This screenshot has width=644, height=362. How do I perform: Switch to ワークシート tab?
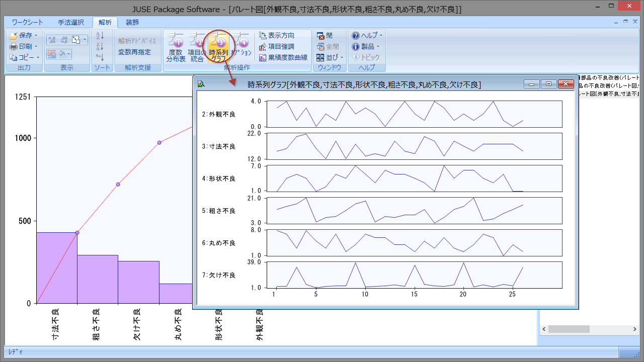tap(28, 23)
